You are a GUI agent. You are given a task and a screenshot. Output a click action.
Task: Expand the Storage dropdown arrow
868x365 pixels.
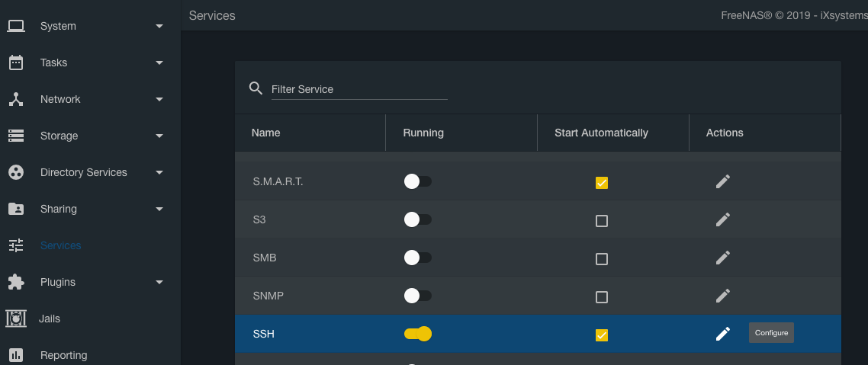(159, 136)
